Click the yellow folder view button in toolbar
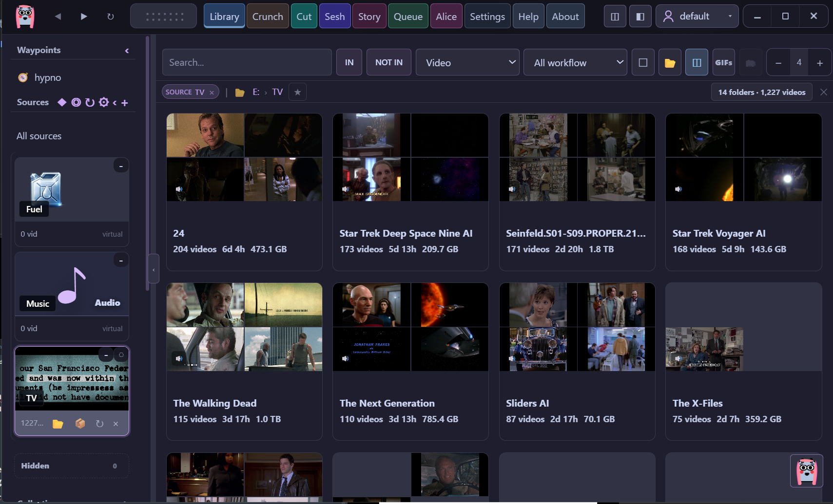Viewport: 833px width, 504px height. (670, 62)
